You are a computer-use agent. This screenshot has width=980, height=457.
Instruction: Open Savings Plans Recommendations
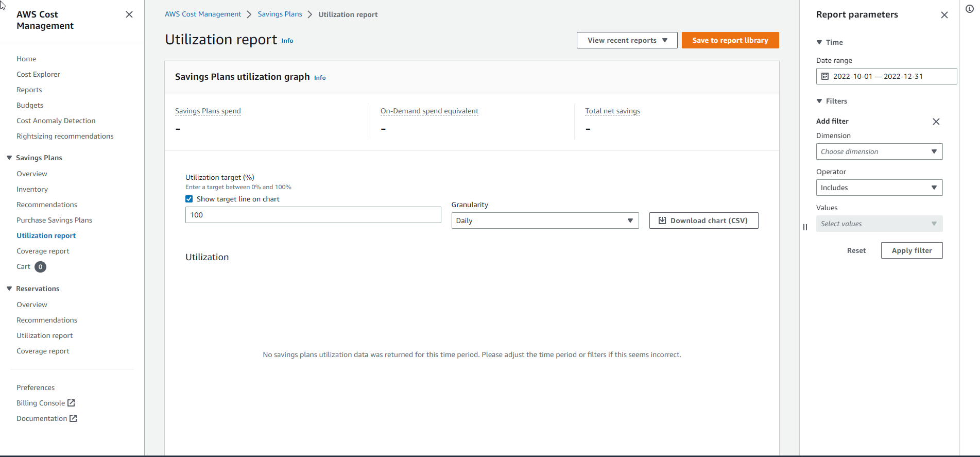tap(47, 205)
